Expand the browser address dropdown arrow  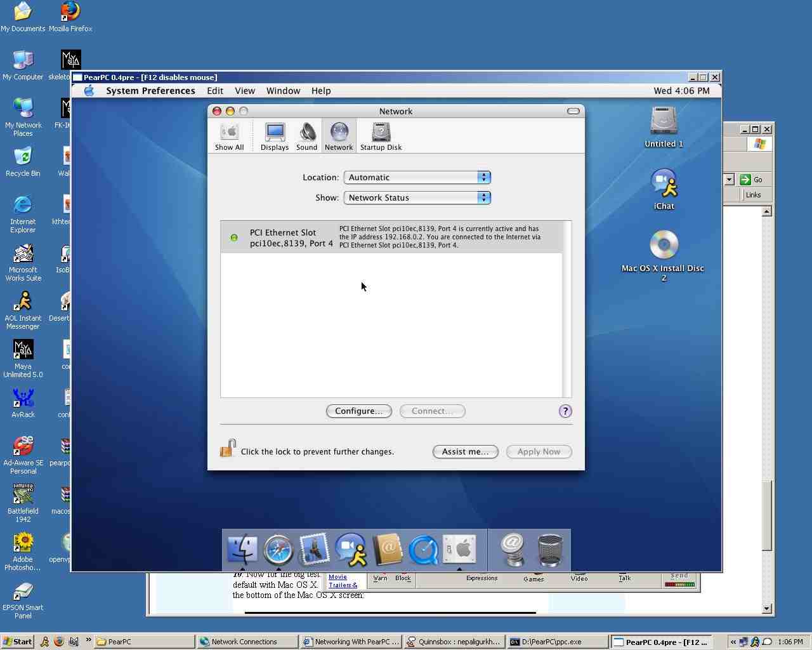coord(729,180)
